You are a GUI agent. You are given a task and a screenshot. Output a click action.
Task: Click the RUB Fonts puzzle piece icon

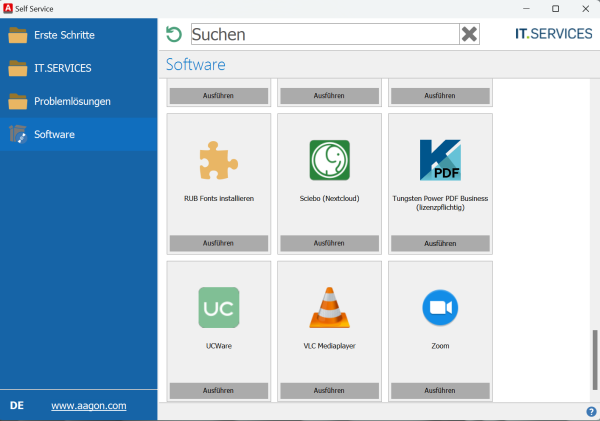pos(218,159)
